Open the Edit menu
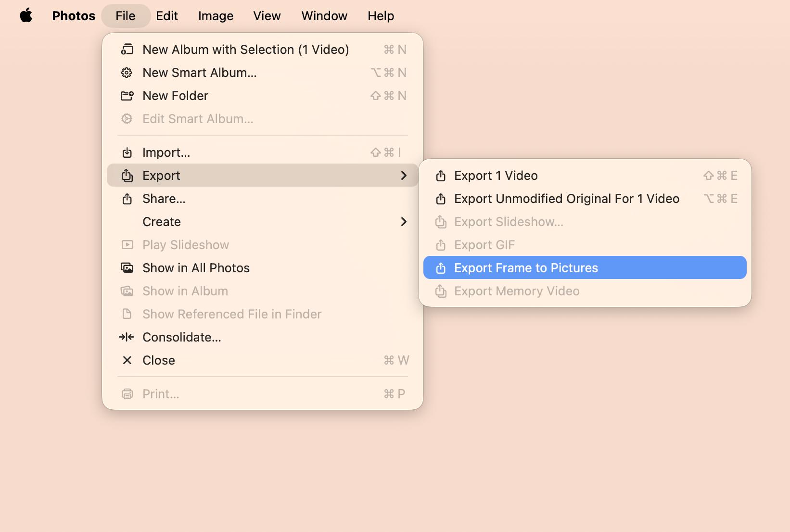 [x=167, y=16]
